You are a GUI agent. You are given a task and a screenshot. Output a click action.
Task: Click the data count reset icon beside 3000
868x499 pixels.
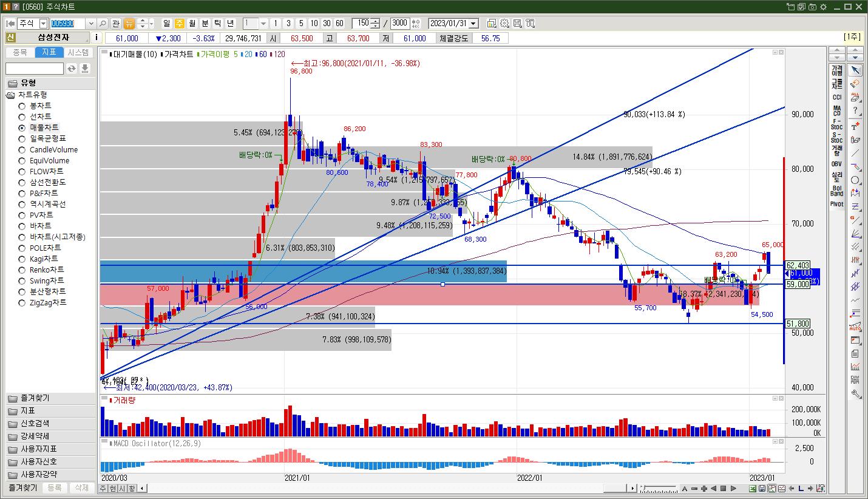(416, 24)
